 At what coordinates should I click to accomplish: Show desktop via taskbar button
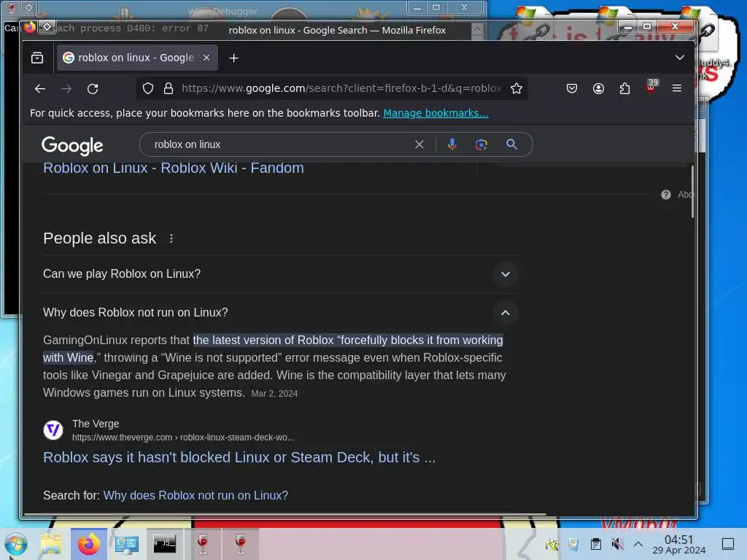pos(728,544)
